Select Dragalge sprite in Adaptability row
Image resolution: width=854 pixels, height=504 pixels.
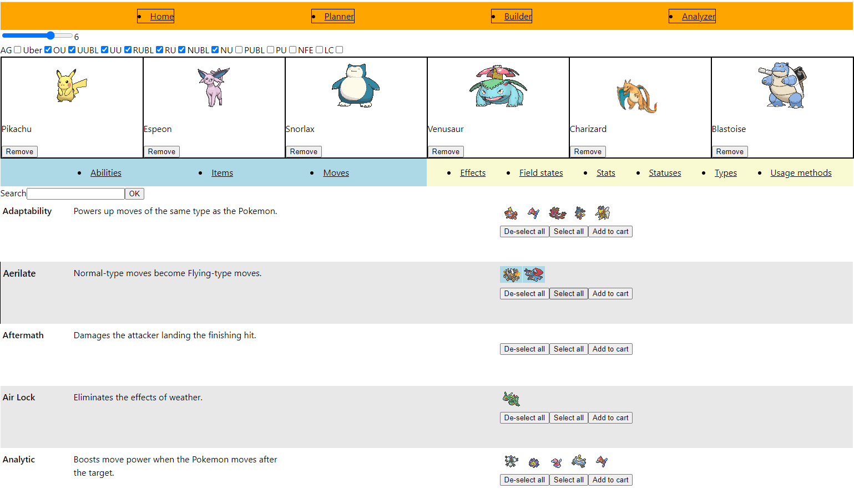click(557, 213)
